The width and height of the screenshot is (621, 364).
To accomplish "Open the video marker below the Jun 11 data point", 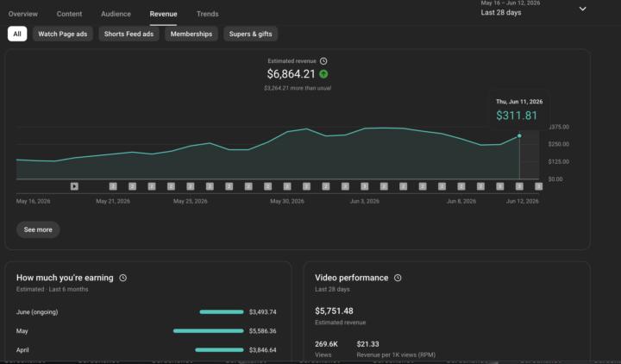I will [519, 186].
